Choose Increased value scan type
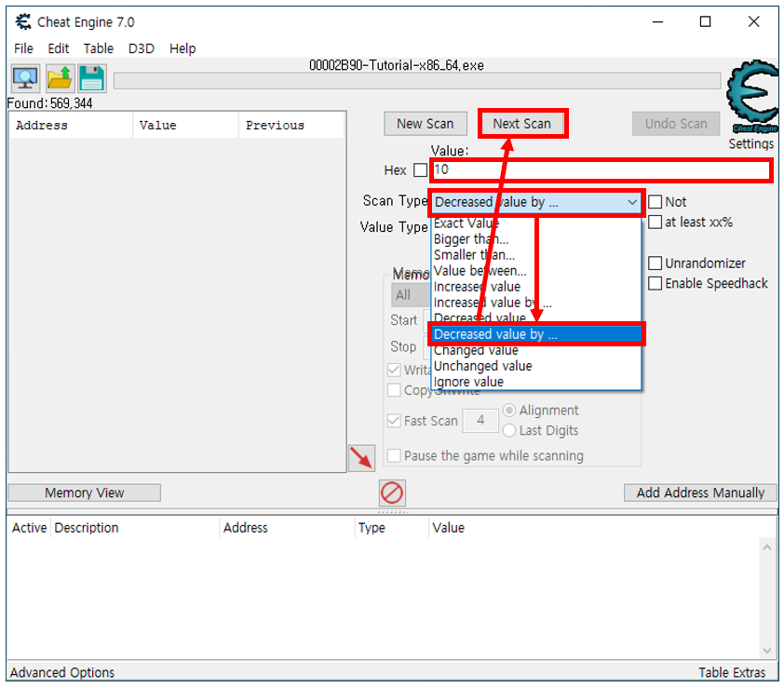Screen dimensions: 784x688 tap(536, 287)
